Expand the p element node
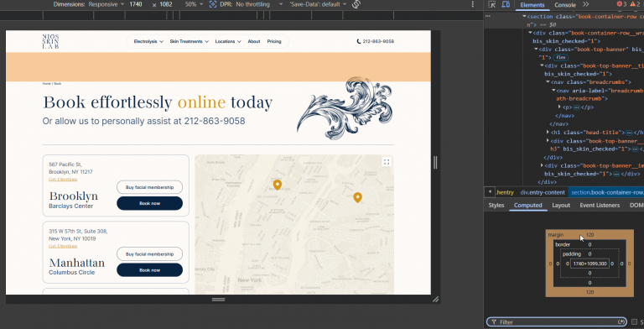644x329 pixels. click(559, 107)
